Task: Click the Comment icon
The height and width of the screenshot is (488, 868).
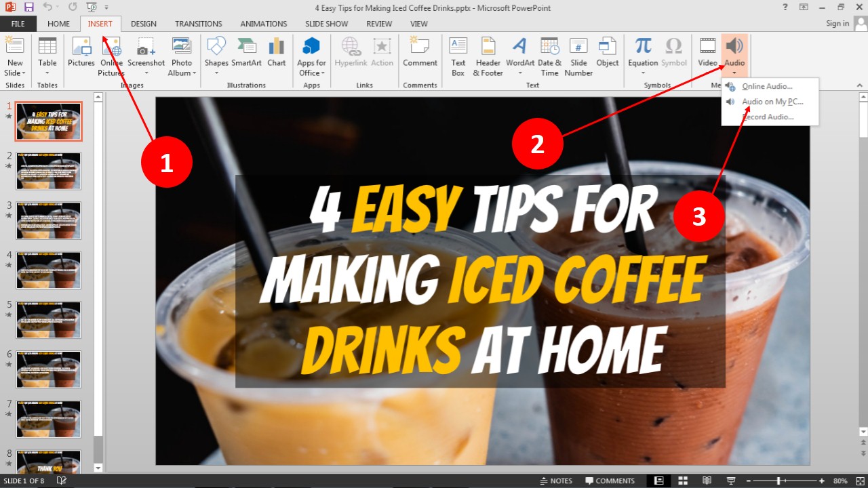Action: (420, 46)
